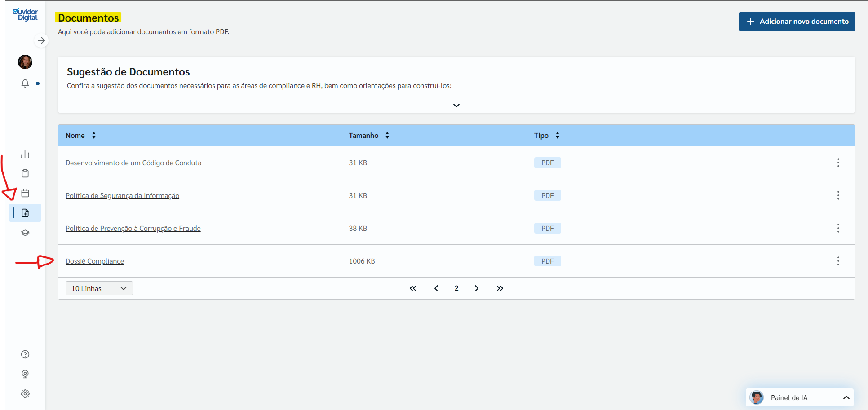The width and height of the screenshot is (868, 410).
Task: Open the user profile avatar
Action: tap(25, 62)
